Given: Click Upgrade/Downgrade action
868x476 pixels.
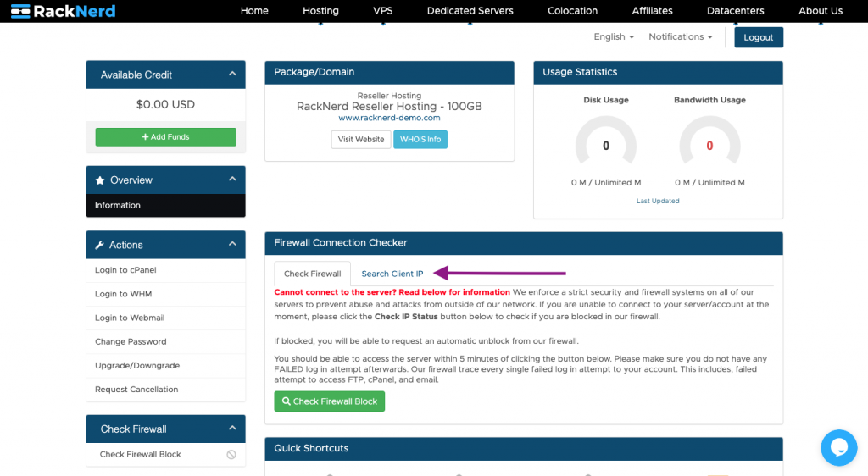Looking at the screenshot, I should (x=165, y=365).
